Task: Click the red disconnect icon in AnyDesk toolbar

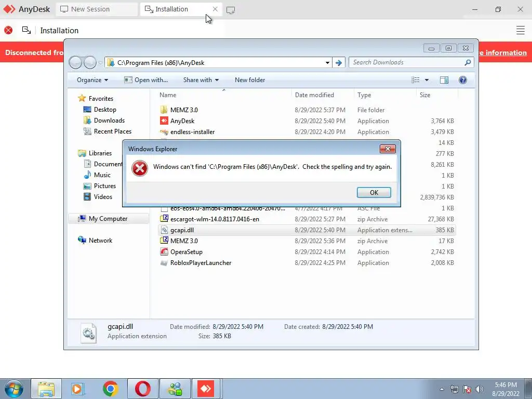Action: 8,30
